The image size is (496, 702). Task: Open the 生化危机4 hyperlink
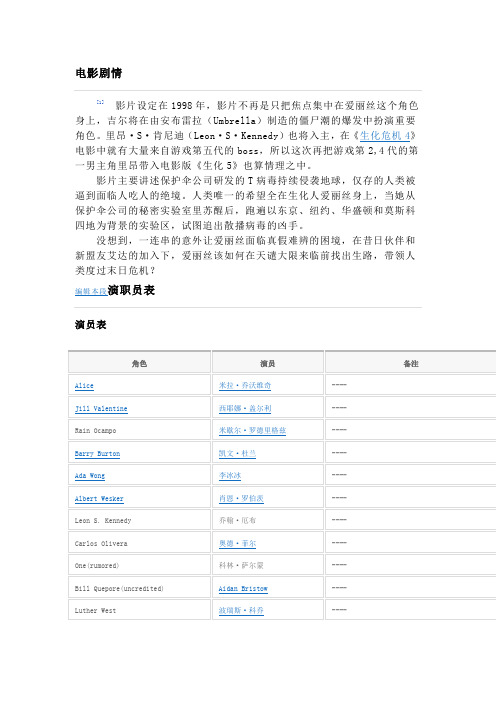[385, 135]
